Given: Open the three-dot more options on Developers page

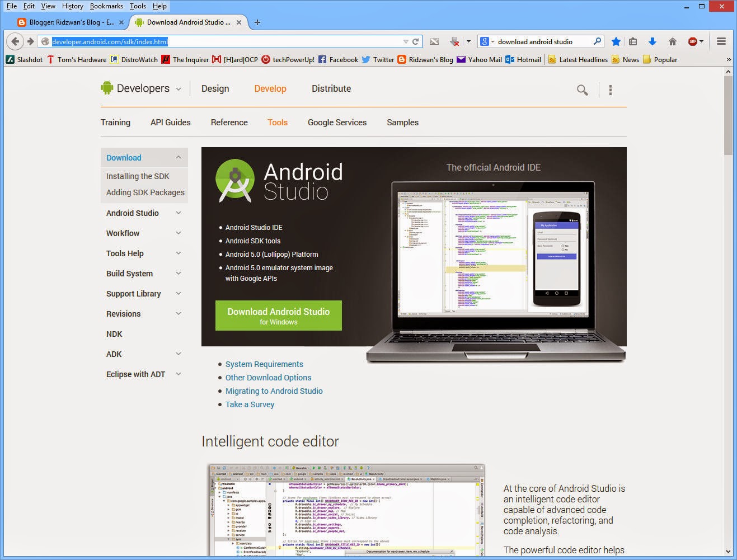Looking at the screenshot, I should [x=611, y=90].
